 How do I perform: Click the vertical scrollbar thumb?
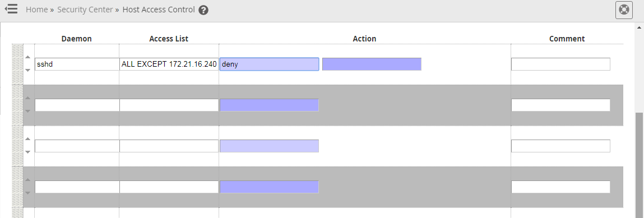pyautogui.click(x=640, y=164)
